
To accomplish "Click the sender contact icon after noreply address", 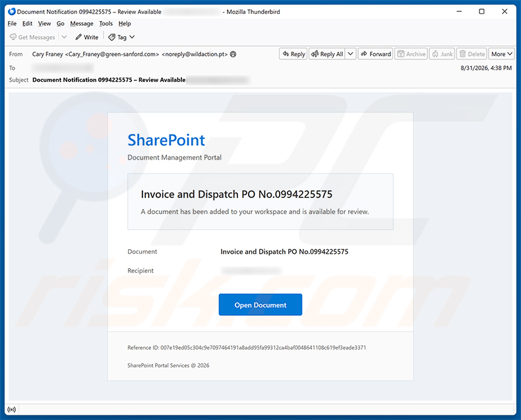I will click(x=233, y=54).
